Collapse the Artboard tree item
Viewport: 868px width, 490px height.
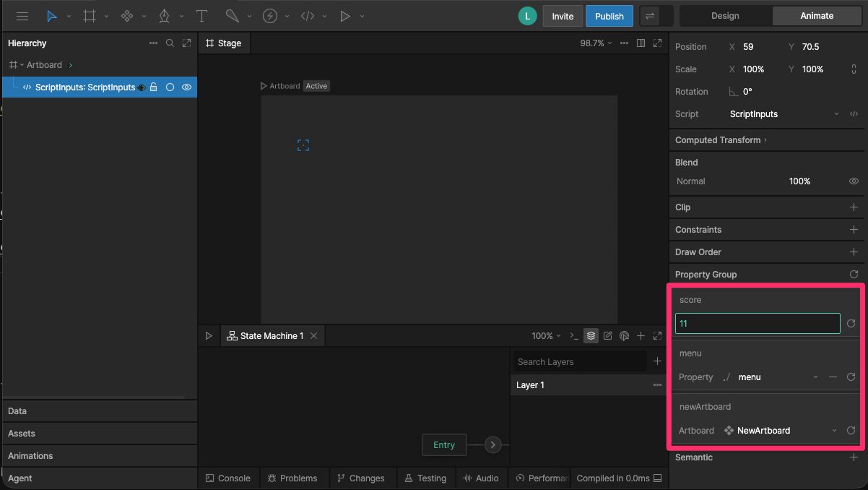[x=22, y=65]
